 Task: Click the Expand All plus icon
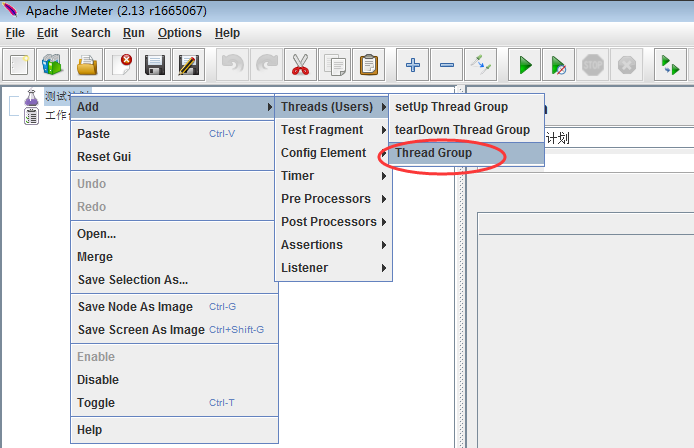tap(413, 65)
